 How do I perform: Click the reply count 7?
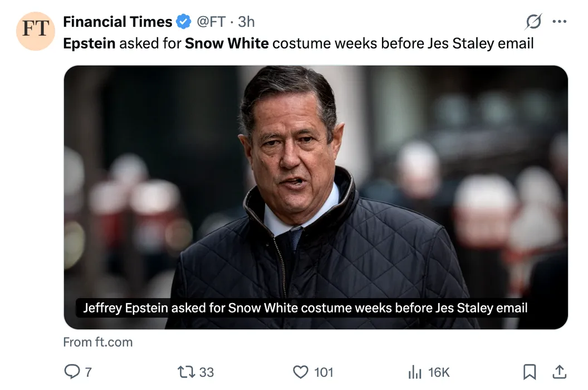pyautogui.click(x=88, y=372)
